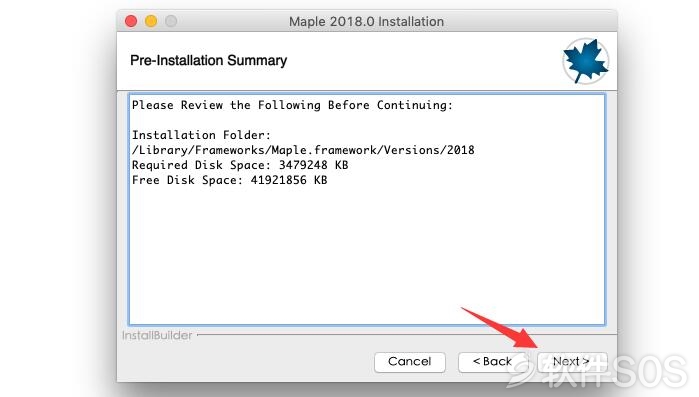The height and width of the screenshot is (397, 699).
Task: Click the blue Maple leaf logo
Action: 585,61
